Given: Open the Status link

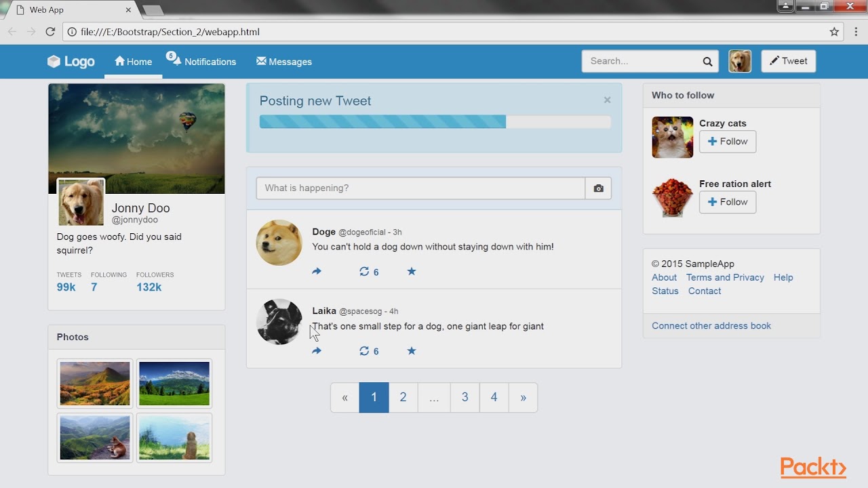Looking at the screenshot, I should [665, 291].
